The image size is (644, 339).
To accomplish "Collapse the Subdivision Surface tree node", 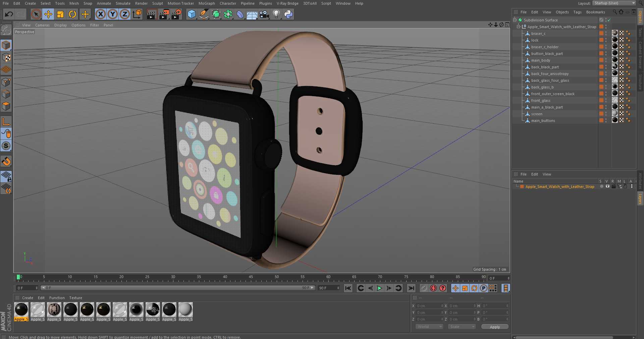I will [x=515, y=20].
